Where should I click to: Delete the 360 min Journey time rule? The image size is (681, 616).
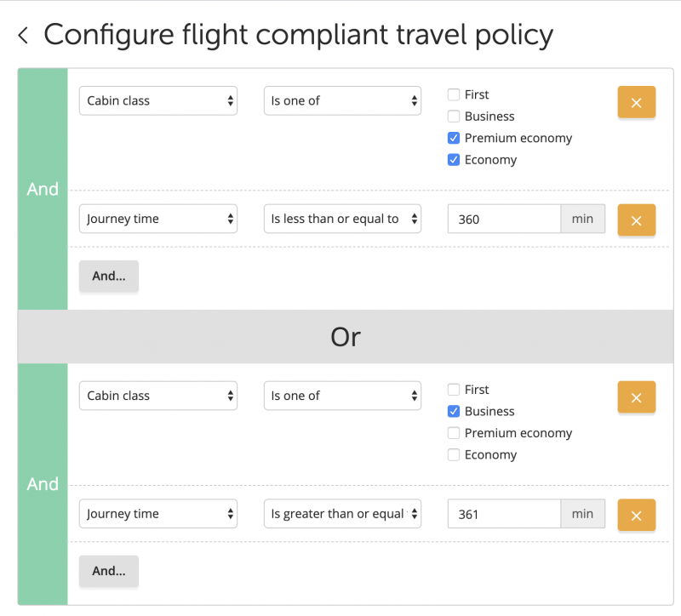click(x=636, y=220)
